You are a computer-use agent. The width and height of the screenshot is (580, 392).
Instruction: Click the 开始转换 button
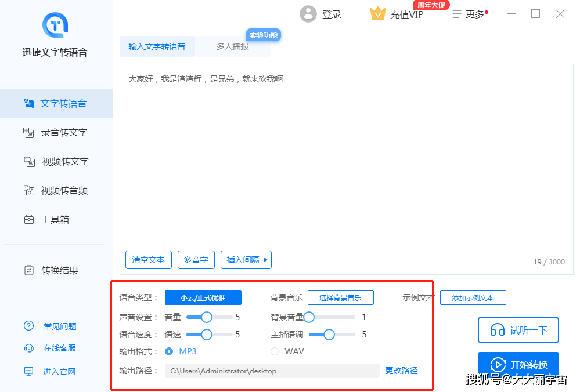(518, 365)
